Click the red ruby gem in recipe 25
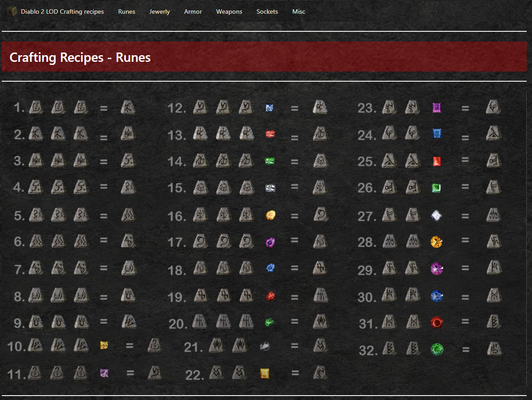Viewport: 532px width, 400px height. coord(437,161)
